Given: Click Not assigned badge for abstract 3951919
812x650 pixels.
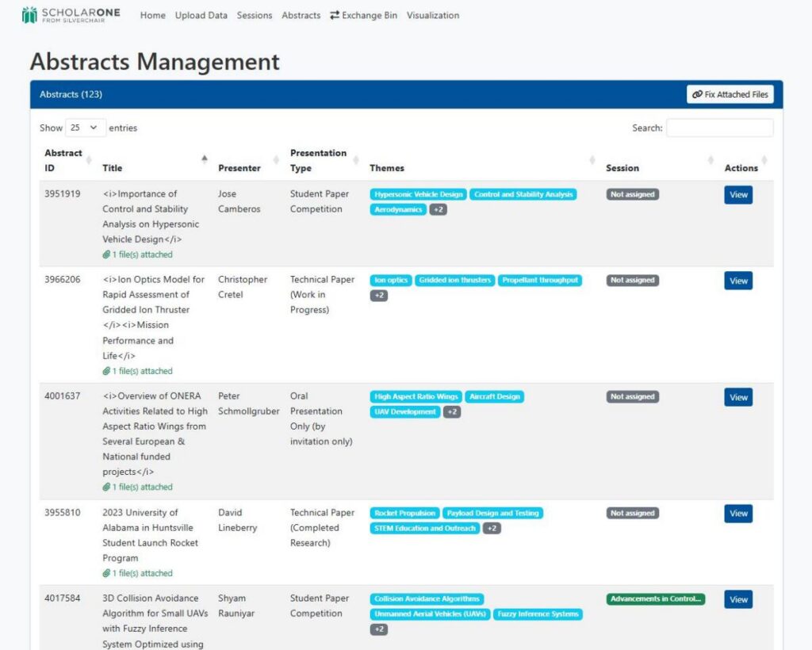Looking at the screenshot, I should coord(632,194).
